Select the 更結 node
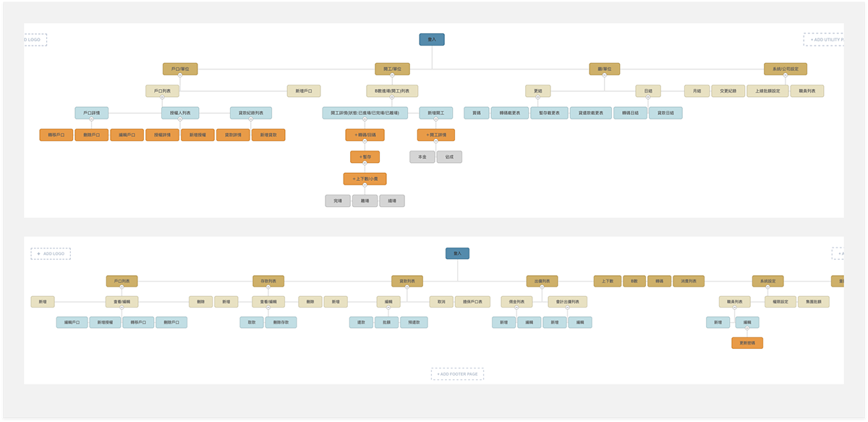868x422 pixels. [538, 91]
